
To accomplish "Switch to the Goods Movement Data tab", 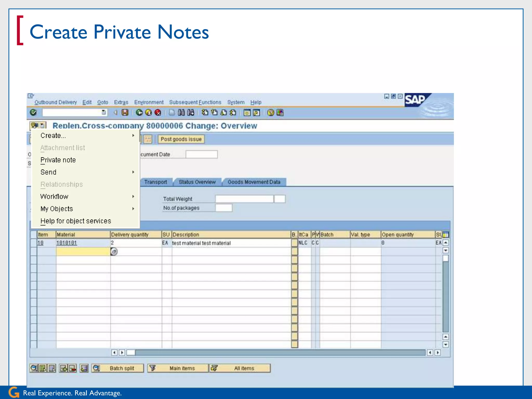I will click(x=254, y=182).
